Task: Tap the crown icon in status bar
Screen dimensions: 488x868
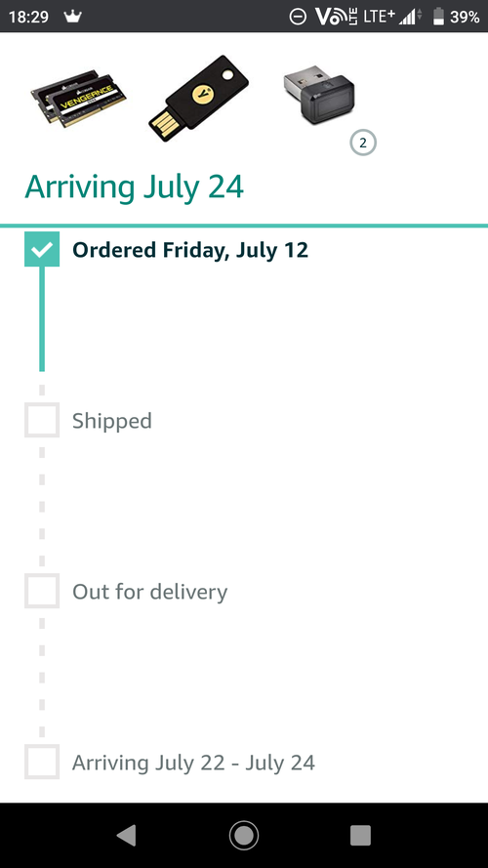Action: [72, 17]
